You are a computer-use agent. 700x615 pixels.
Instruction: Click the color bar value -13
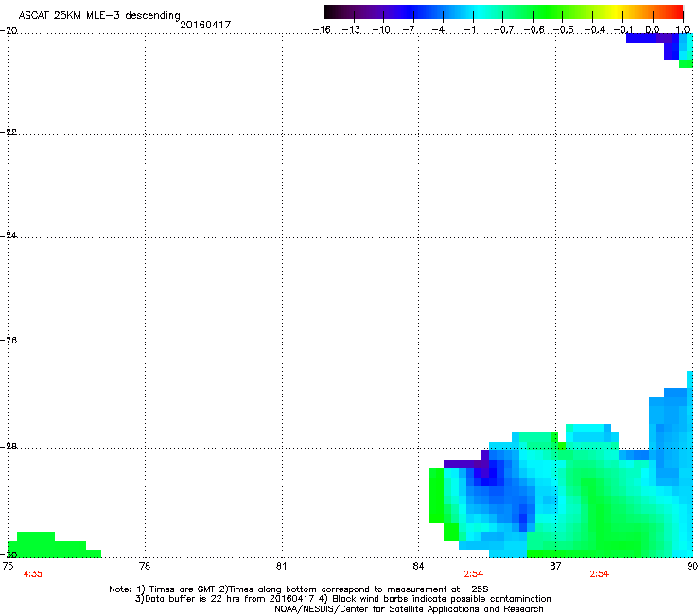[352, 30]
